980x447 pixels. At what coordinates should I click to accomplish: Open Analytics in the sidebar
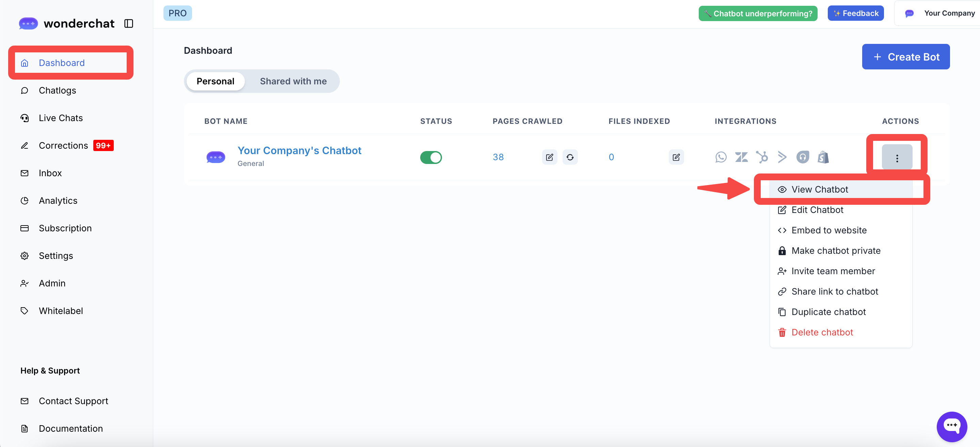click(58, 200)
